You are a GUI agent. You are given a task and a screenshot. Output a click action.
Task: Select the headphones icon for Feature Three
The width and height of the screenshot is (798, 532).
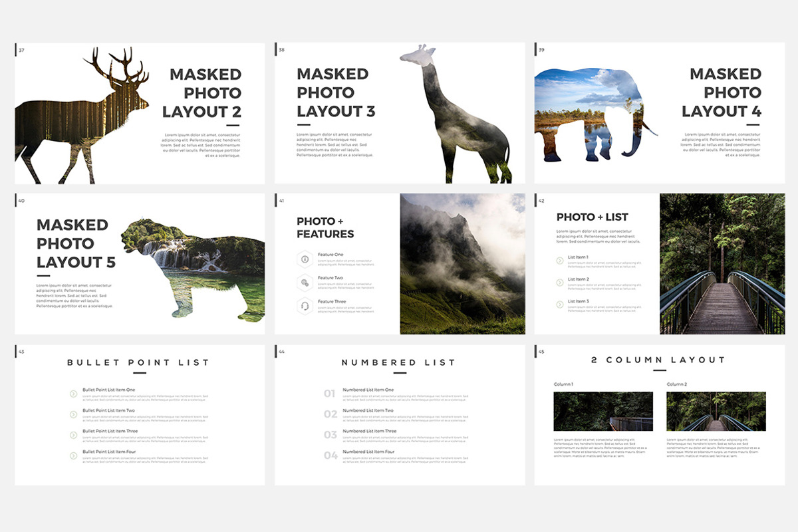(x=305, y=305)
